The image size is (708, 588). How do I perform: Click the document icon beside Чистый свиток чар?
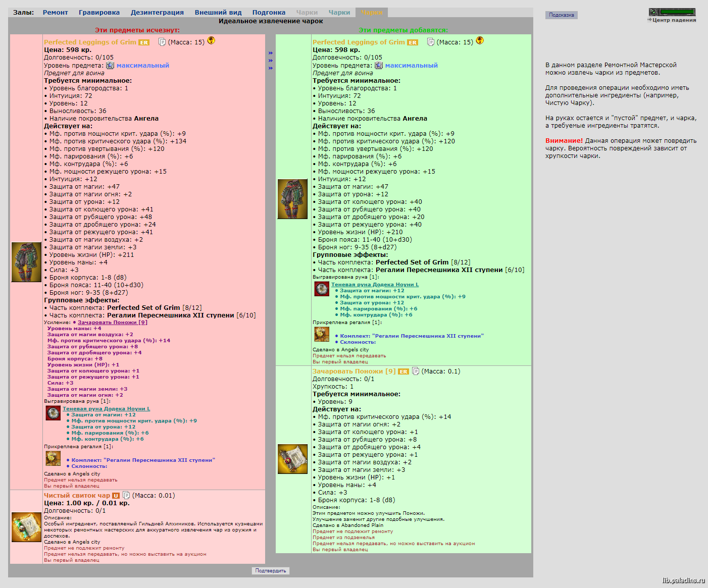(x=126, y=495)
